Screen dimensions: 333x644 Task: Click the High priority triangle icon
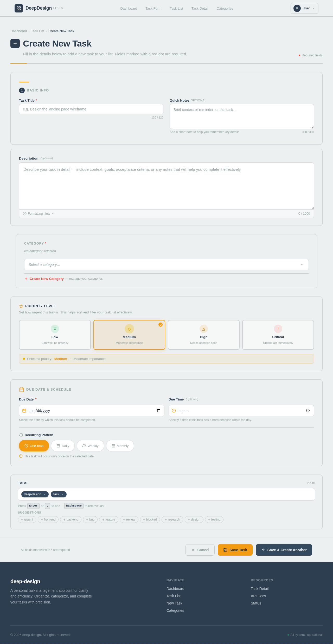[x=204, y=329]
